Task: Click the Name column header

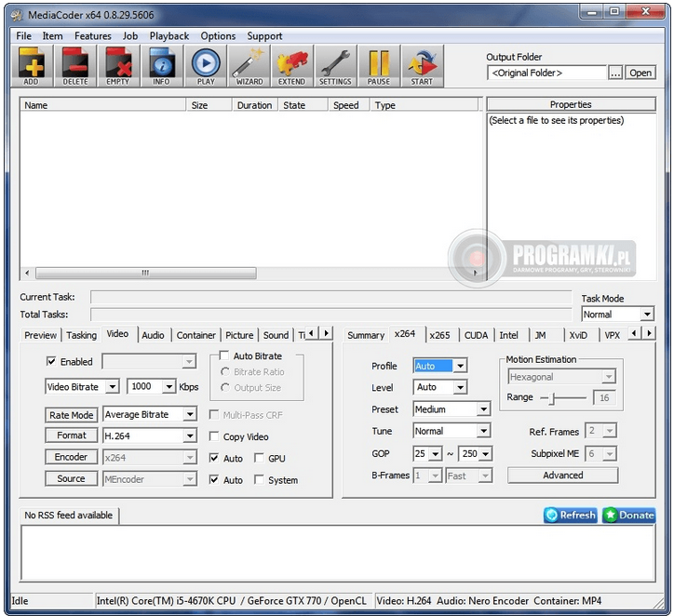Action: click(x=102, y=105)
